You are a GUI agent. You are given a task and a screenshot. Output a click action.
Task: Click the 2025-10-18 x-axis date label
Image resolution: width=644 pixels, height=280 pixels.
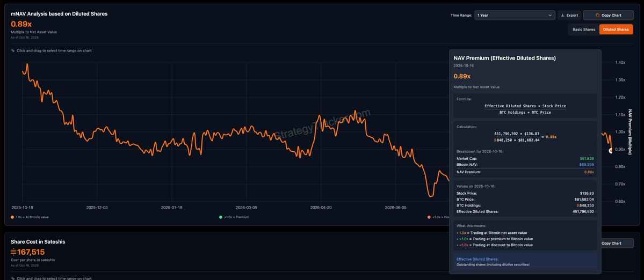coord(22,208)
